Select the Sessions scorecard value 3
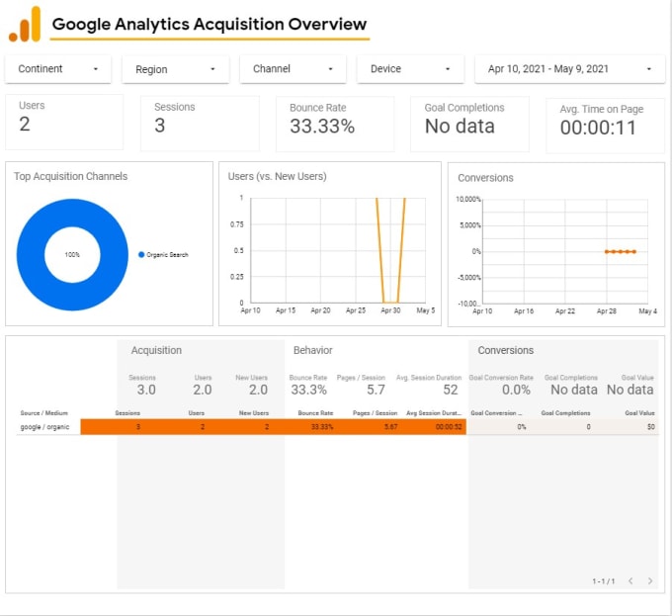 (159, 126)
